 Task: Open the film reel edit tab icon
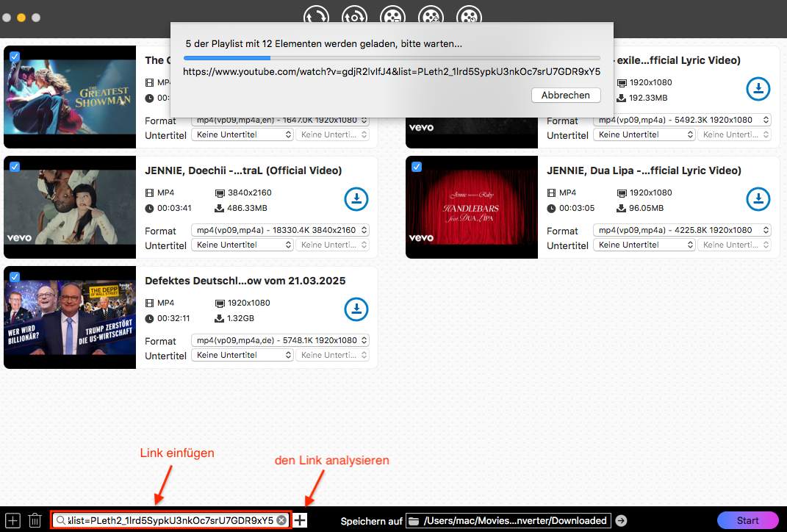click(x=431, y=16)
